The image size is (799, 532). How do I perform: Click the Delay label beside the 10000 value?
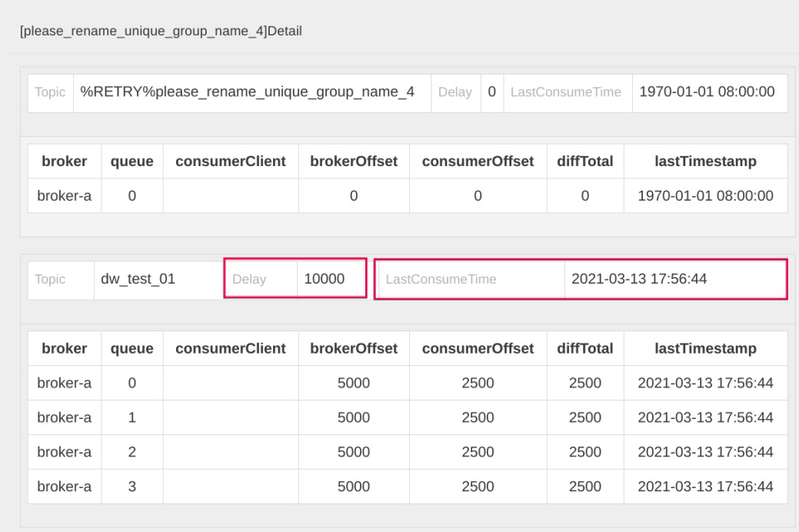pos(249,279)
